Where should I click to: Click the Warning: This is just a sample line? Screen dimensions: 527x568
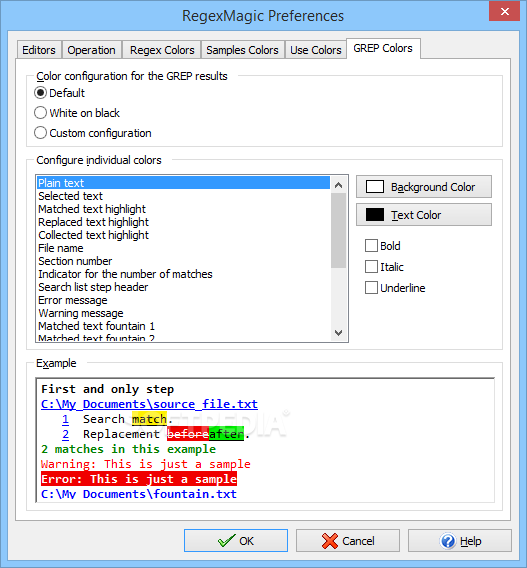pos(146,464)
